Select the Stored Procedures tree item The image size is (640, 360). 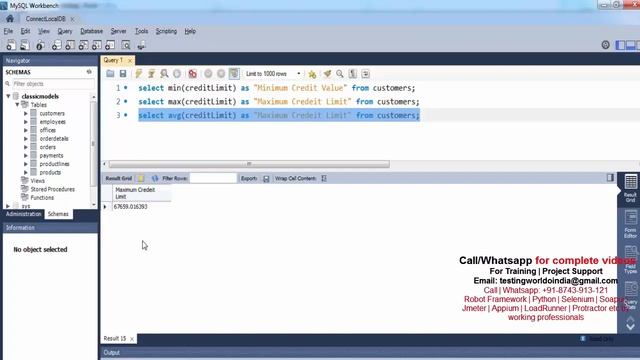click(53, 189)
